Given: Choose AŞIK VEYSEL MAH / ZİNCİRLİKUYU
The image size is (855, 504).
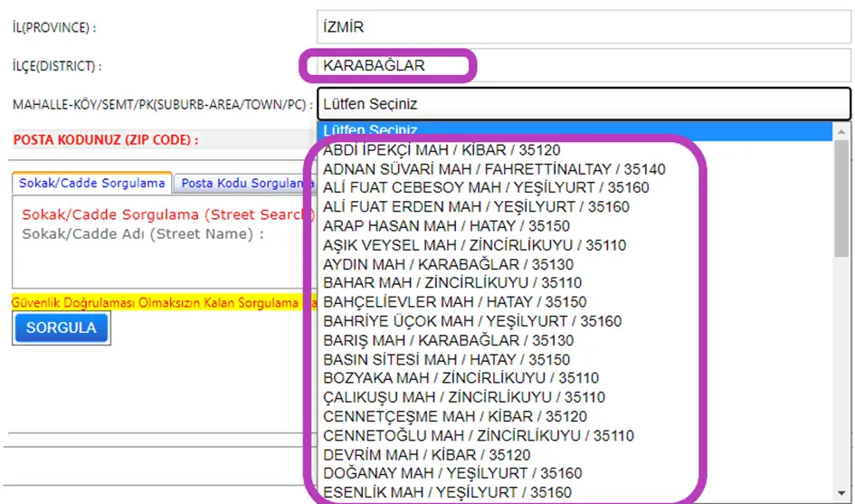Looking at the screenshot, I should click(474, 245).
